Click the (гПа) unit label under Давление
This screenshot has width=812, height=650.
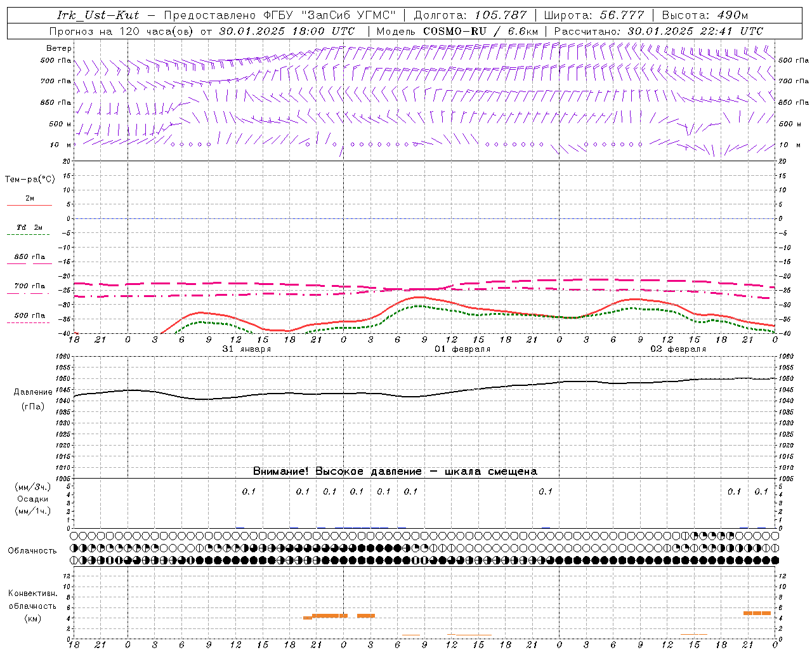click(x=33, y=407)
